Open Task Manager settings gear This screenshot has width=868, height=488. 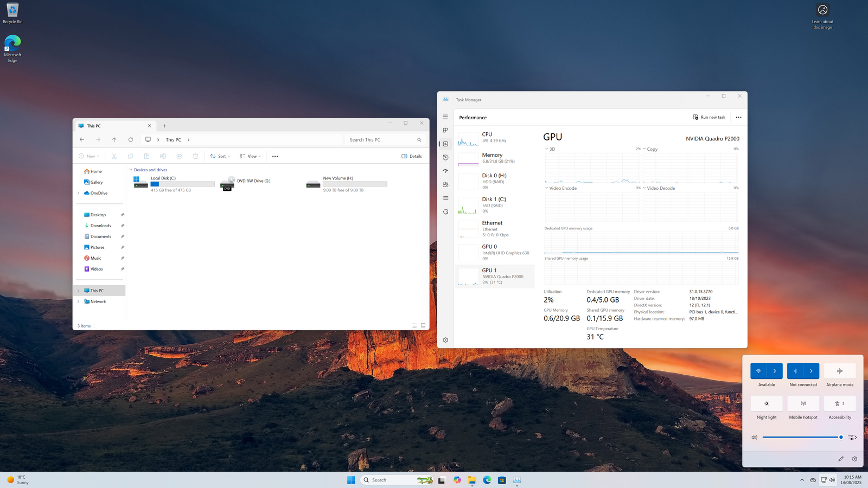(445, 340)
